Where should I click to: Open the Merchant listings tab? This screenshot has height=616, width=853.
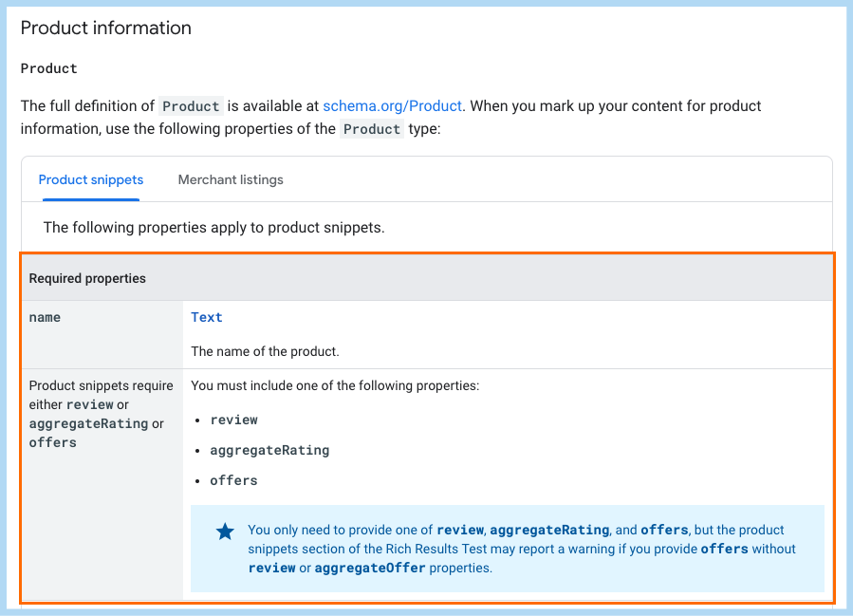pyautogui.click(x=231, y=179)
